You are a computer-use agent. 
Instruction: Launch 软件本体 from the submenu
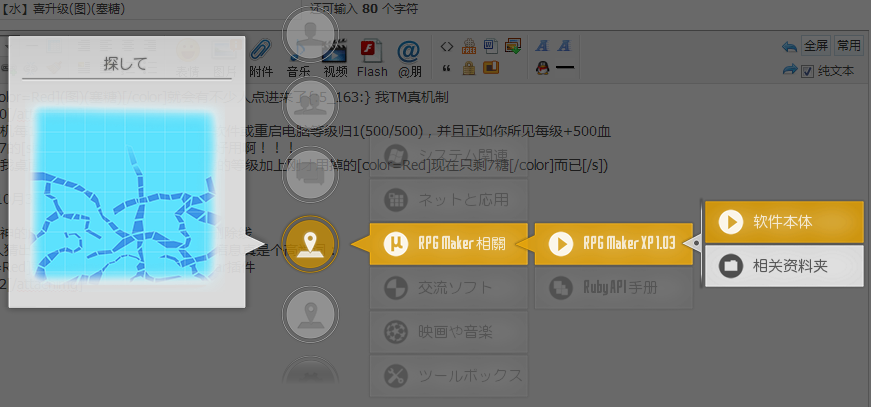point(784,222)
